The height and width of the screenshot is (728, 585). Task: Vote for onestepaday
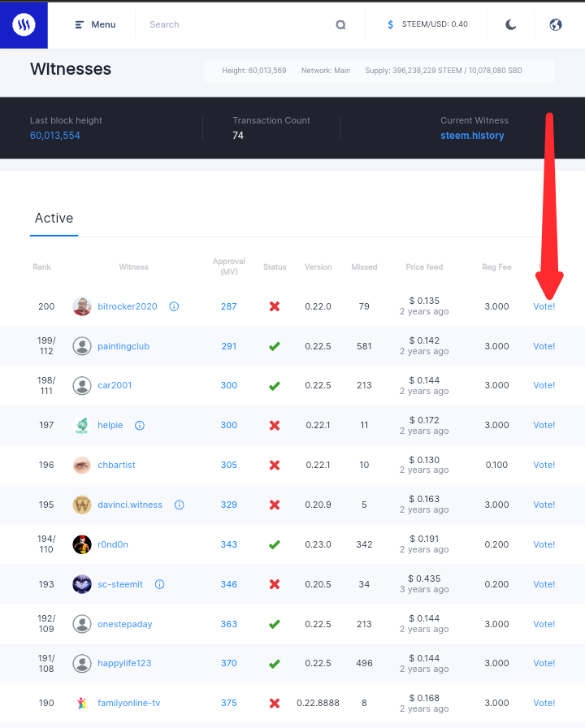coord(544,624)
